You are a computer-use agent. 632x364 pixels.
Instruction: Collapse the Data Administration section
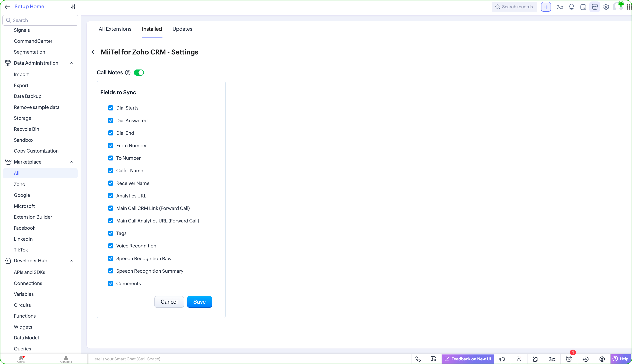tap(71, 63)
